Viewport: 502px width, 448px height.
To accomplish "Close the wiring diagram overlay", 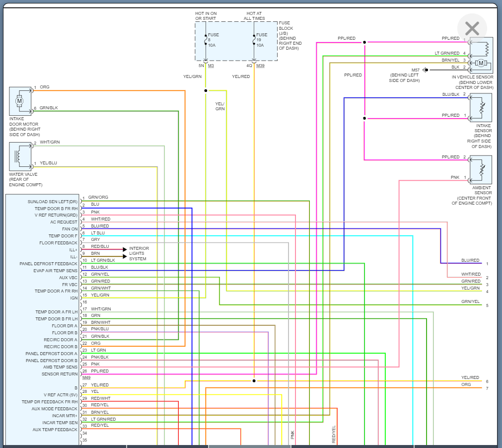I will coord(472,28).
